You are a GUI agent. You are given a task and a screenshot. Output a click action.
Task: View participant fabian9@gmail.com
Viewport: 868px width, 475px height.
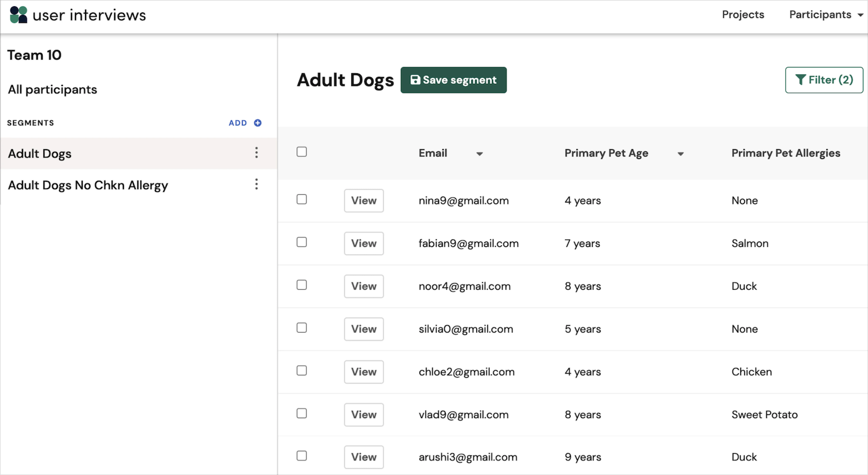coord(364,243)
